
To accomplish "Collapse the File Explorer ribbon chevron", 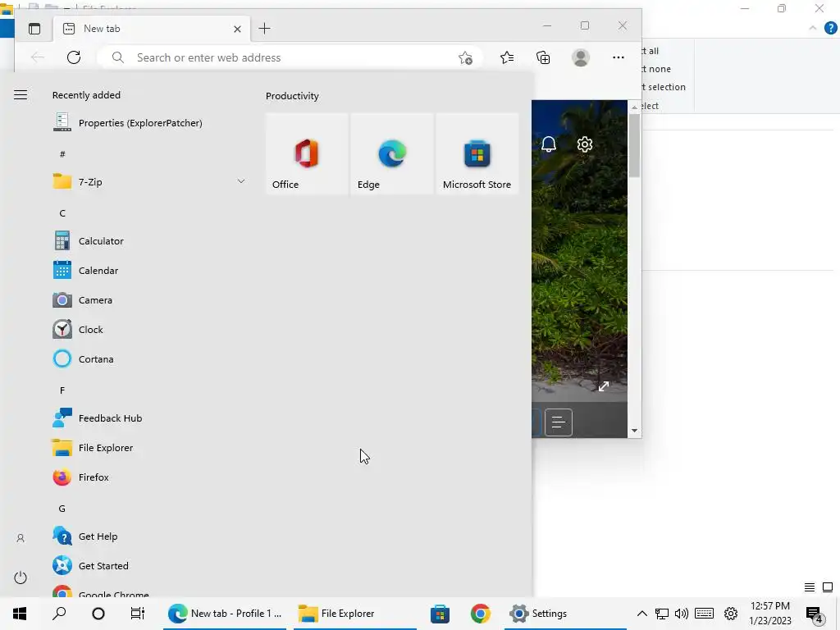I will [x=813, y=28].
